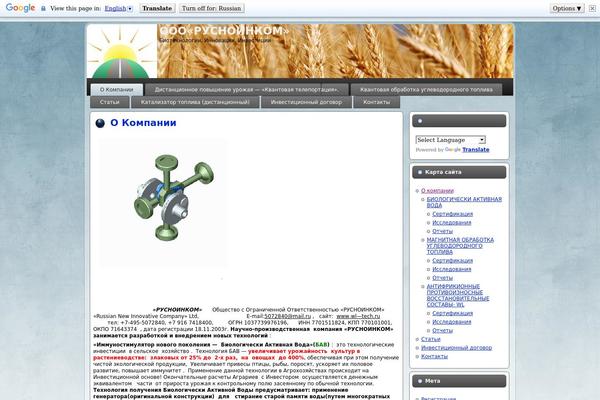Click bullet icon in 'Карта сайта' header

pos(420,172)
